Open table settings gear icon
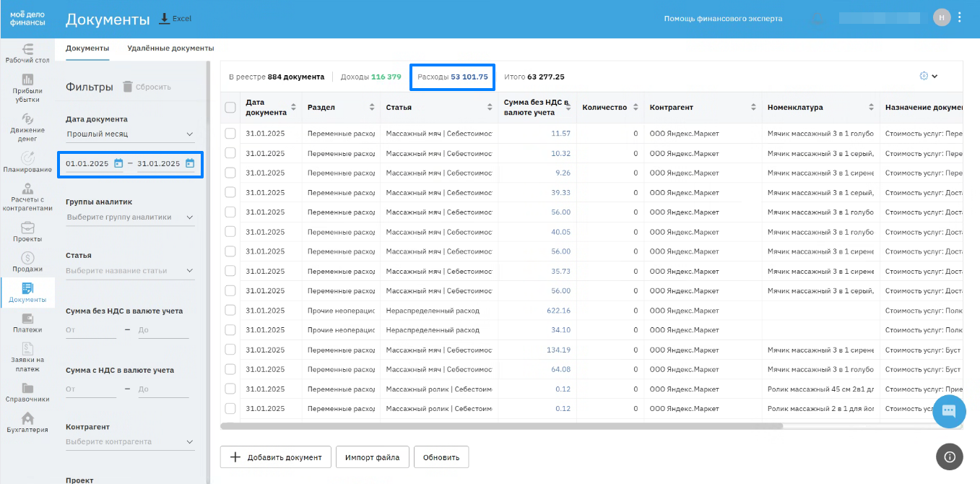This screenshot has height=484, width=980. point(924,76)
